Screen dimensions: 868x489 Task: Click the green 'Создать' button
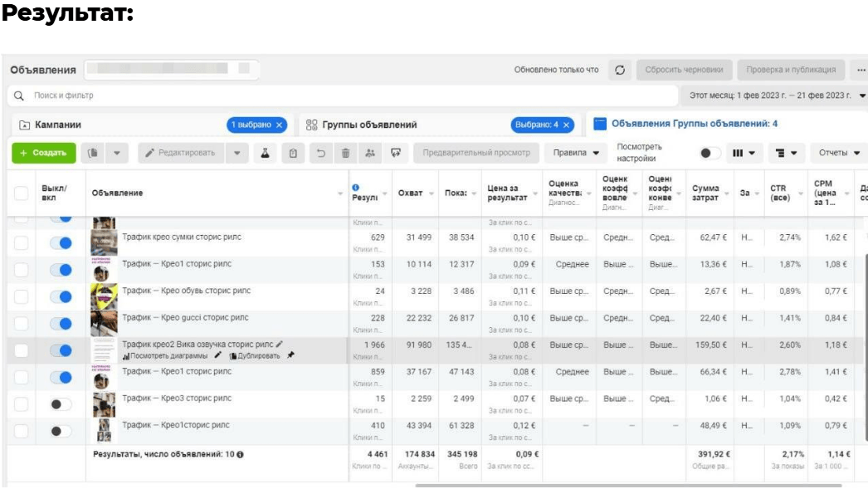coord(43,153)
